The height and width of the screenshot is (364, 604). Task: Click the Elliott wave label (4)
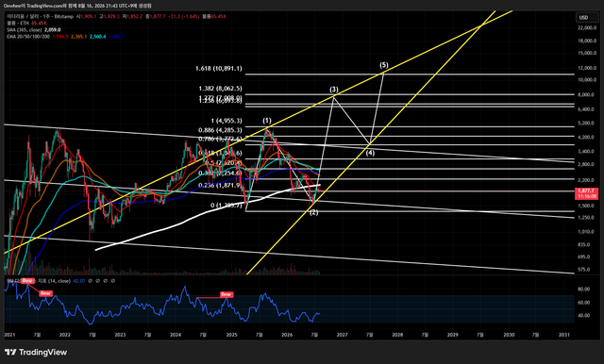tap(370, 153)
